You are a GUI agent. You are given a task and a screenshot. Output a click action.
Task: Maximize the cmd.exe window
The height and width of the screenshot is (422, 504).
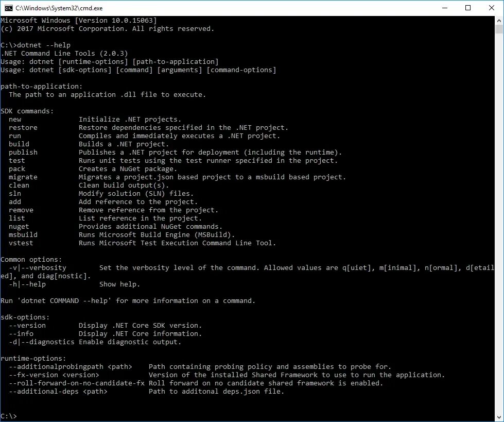pyautogui.click(x=468, y=8)
